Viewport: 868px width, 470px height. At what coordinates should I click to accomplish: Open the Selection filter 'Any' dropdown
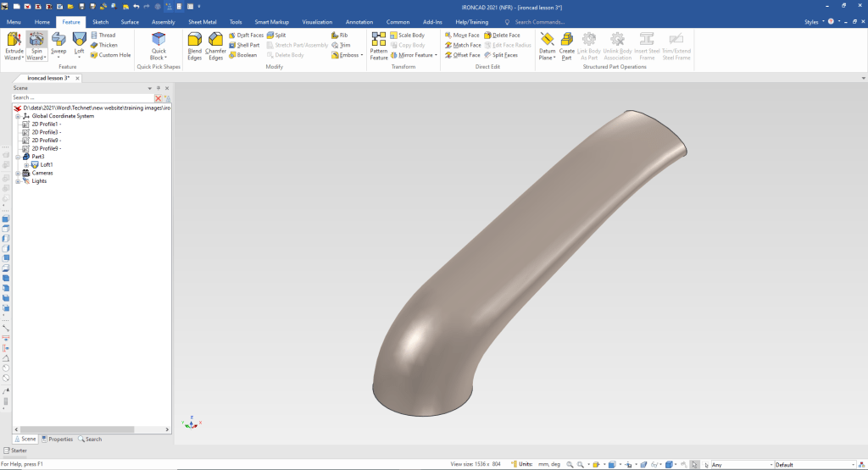[771, 464]
